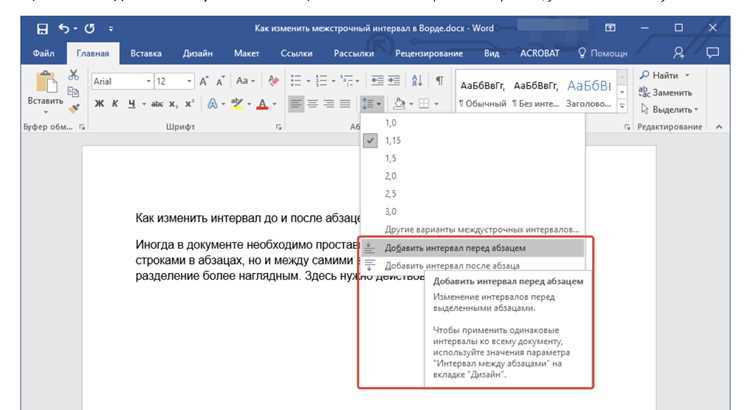
Task: Sort the selected text alphabetically
Action: 417,81
